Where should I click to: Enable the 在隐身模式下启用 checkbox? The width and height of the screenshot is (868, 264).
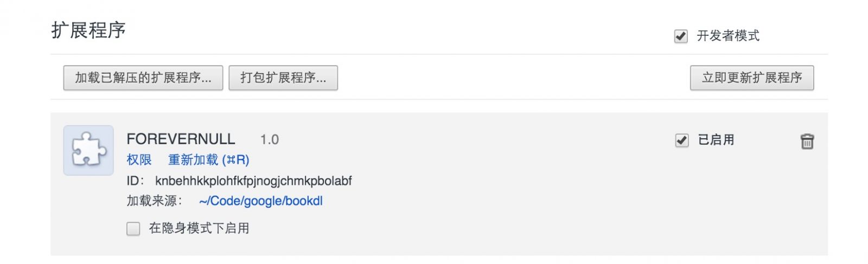pyautogui.click(x=133, y=229)
